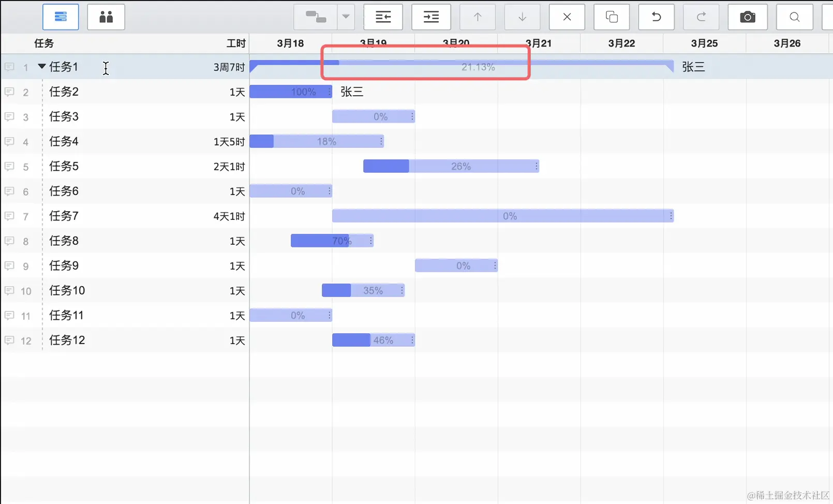Collapse the 任务1 group triangle
The height and width of the screenshot is (504, 833).
tap(42, 66)
